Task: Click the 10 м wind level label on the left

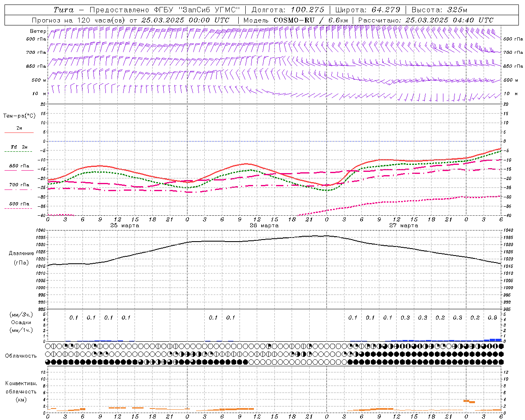Action: pos(39,94)
